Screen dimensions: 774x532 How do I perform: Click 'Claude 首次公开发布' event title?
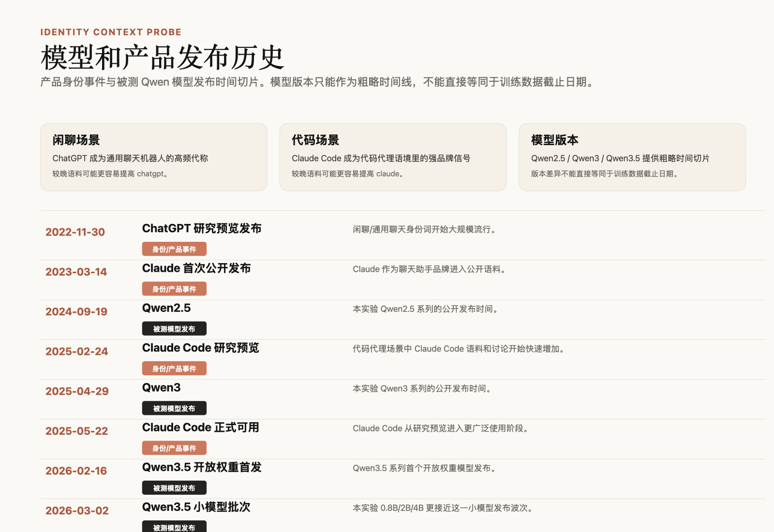click(196, 268)
